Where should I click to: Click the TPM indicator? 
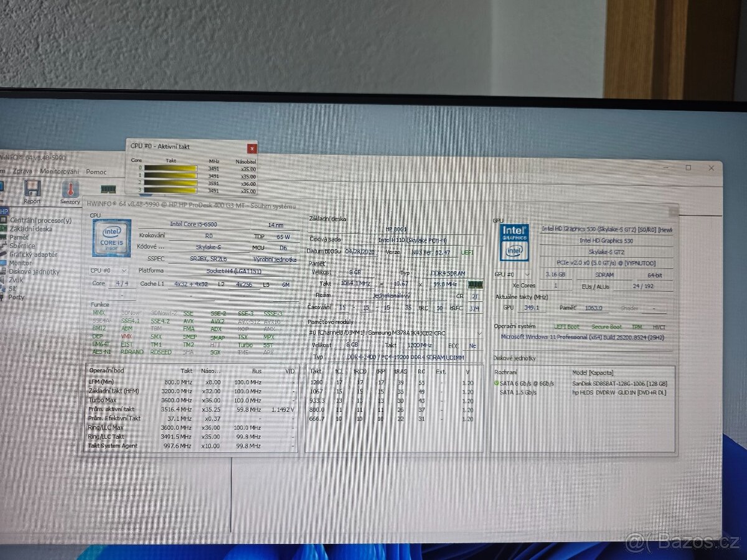(637, 327)
